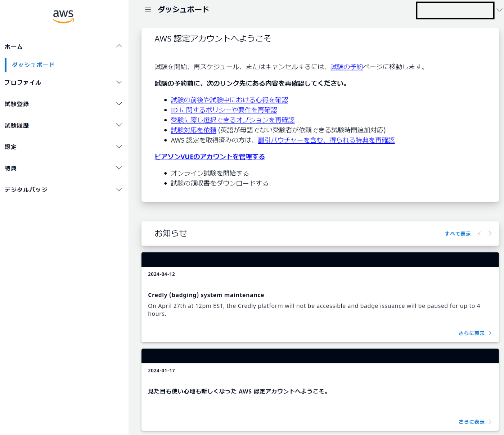Click the account name box at top right
The width and height of the screenshot is (504, 435).
(x=455, y=10)
